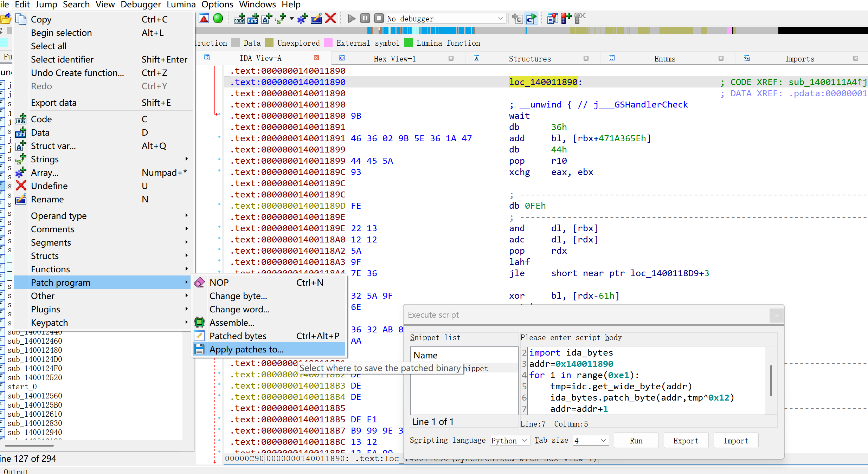The image size is (868, 474).
Task: Open the Scripting language Python dropdown
Action: point(509,441)
